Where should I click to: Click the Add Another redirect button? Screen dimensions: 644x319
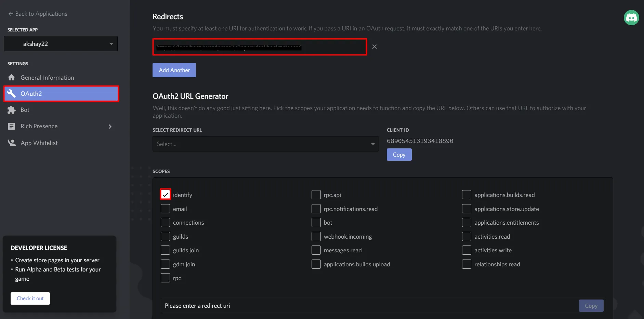pos(174,70)
